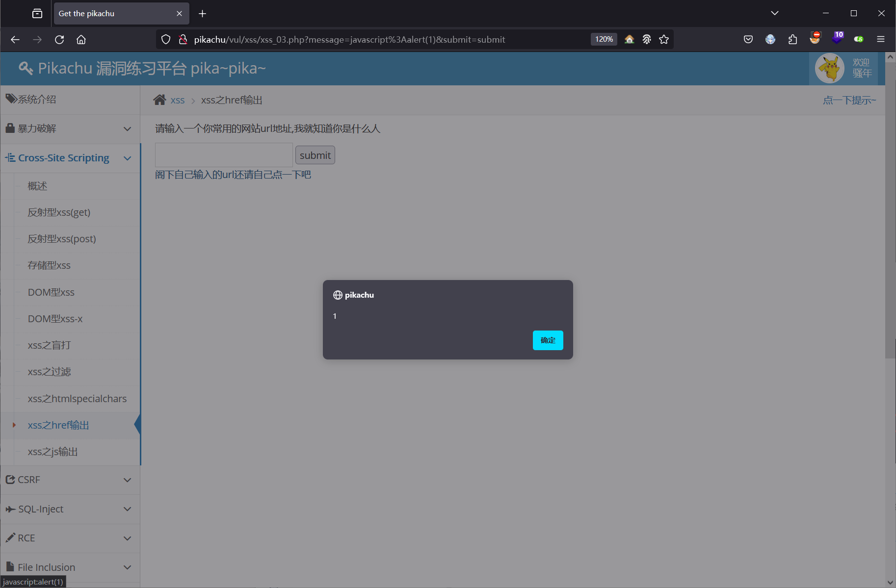Click the fingerprint extension icon in address bar
The height and width of the screenshot is (588, 896).
tap(647, 39)
